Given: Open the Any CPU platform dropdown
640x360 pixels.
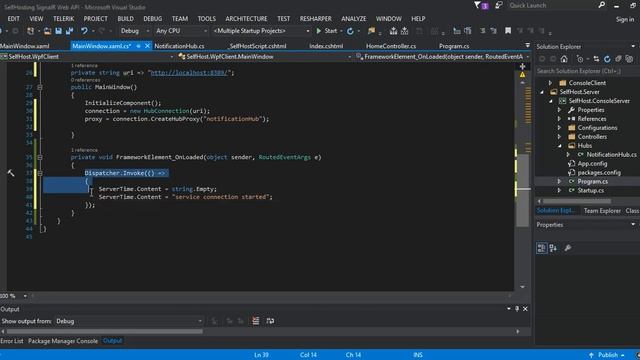Looking at the screenshot, I should pos(181,31).
